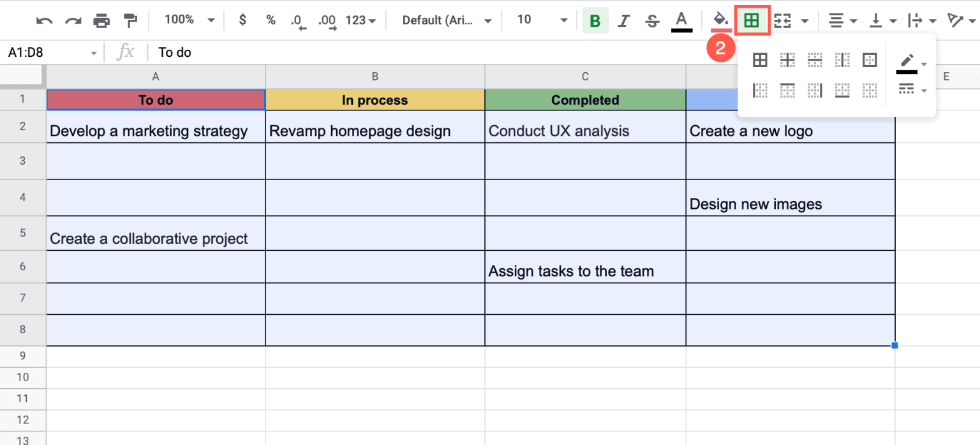Image resolution: width=980 pixels, height=445 pixels.
Task: Open the horizontal alignment menu
Action: [841, 20]
